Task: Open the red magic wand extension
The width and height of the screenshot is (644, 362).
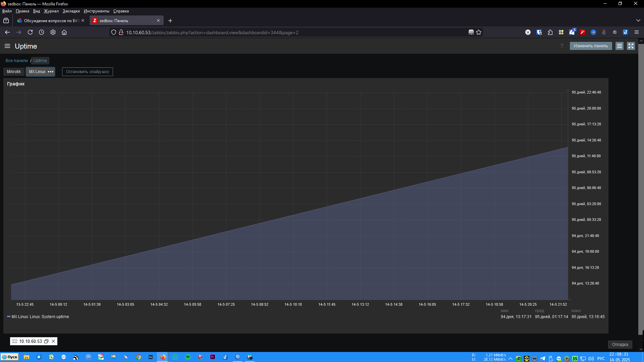Action: click(x=583, y=32)
